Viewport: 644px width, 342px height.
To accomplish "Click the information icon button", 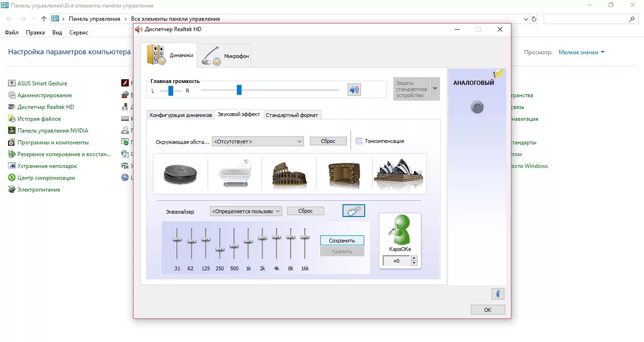I will coord(498,294).
